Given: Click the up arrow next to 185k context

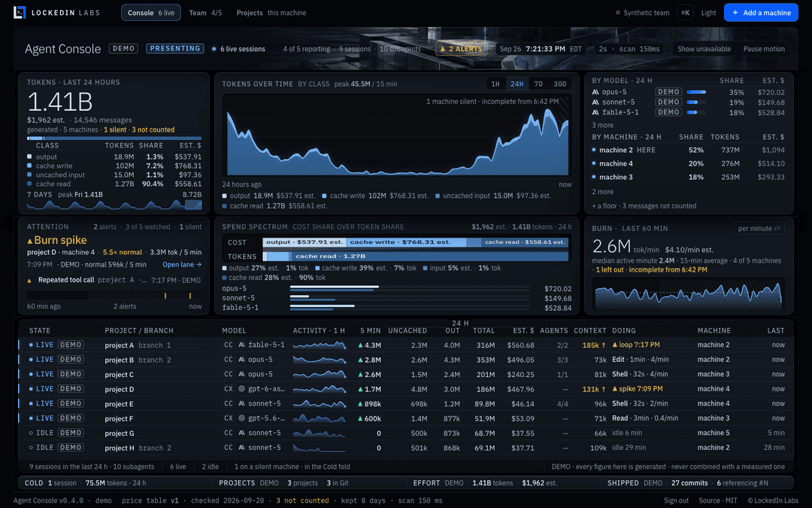Looking at the screenshot, I should click(604, 345).
